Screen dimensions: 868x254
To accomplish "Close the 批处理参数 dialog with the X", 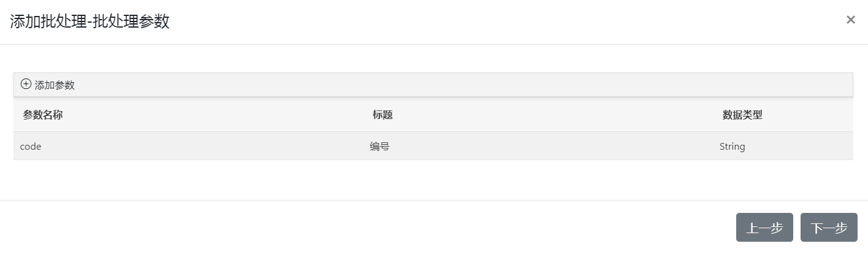I will pos(850,20).
